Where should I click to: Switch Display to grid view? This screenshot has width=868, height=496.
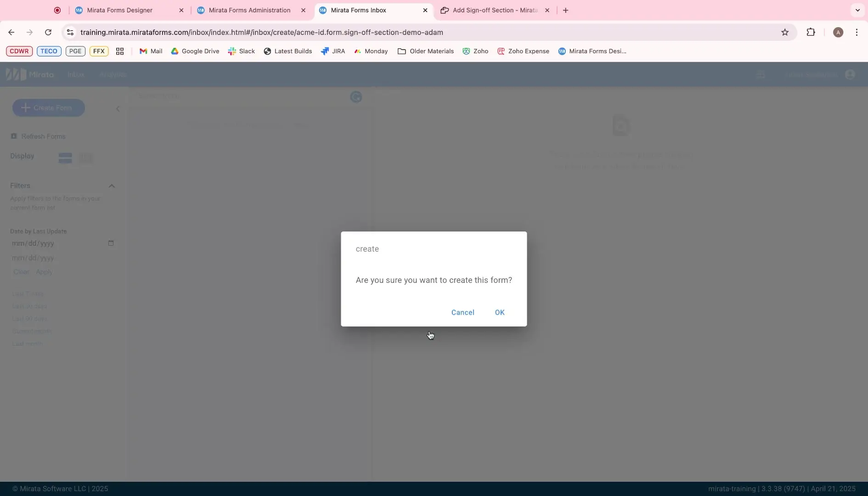click(x=86, y=158)
